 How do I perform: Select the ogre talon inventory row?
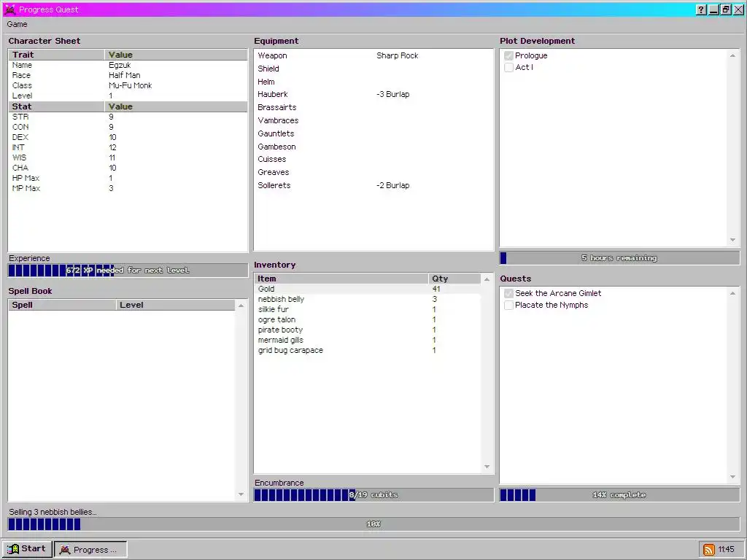(x=368, y=319)
